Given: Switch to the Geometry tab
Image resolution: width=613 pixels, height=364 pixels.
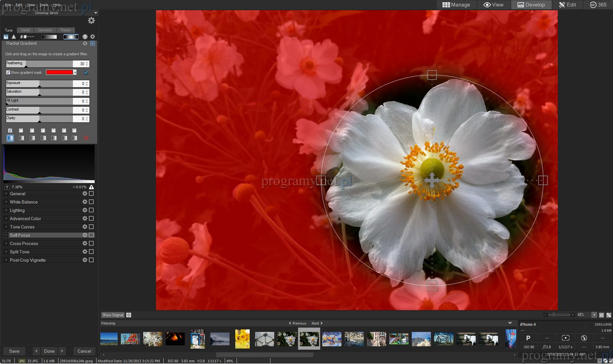Looking at the screenshot, I should [x=45, y=30].
